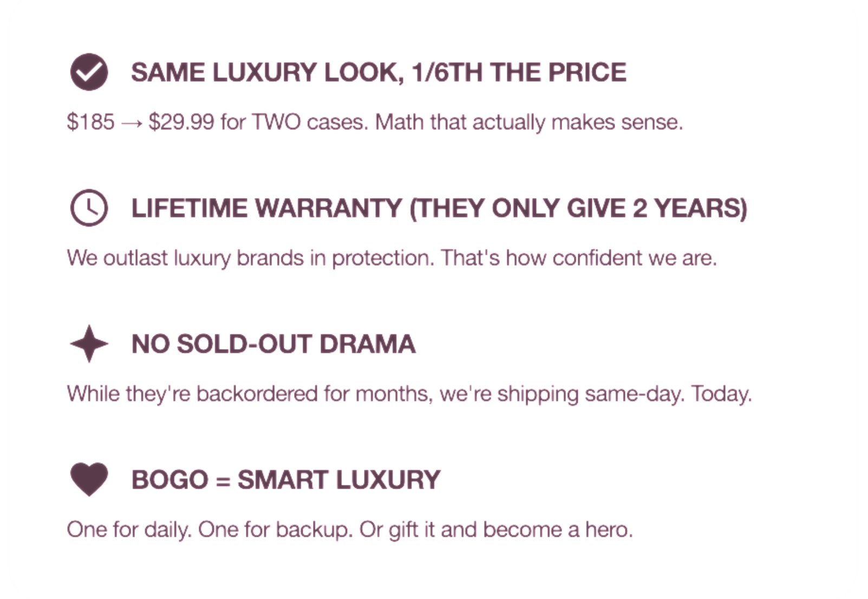Click "We outlast luxury brands in protection."
The height and width of the screenshot is (599, 868).
[250, 258]
